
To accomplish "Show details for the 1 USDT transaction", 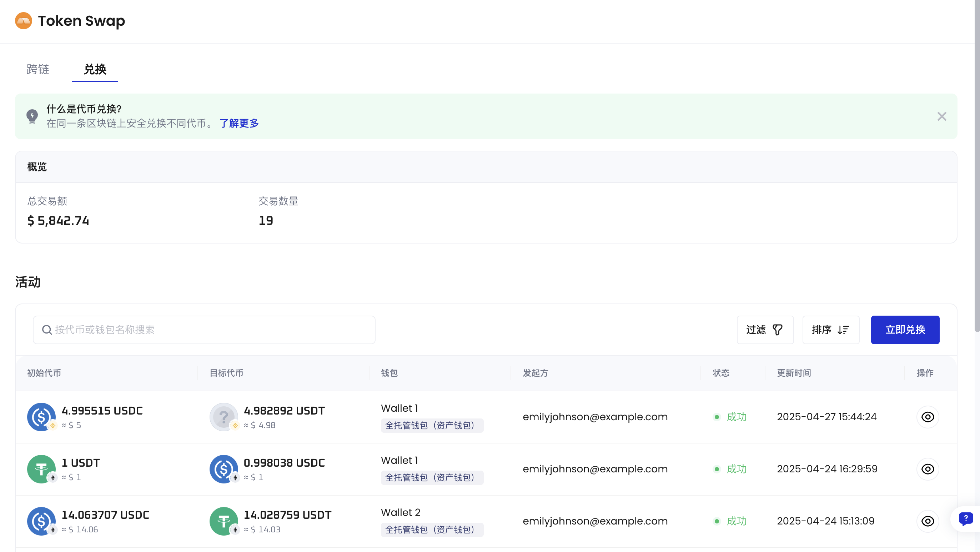I will click(x=928, y=469).
